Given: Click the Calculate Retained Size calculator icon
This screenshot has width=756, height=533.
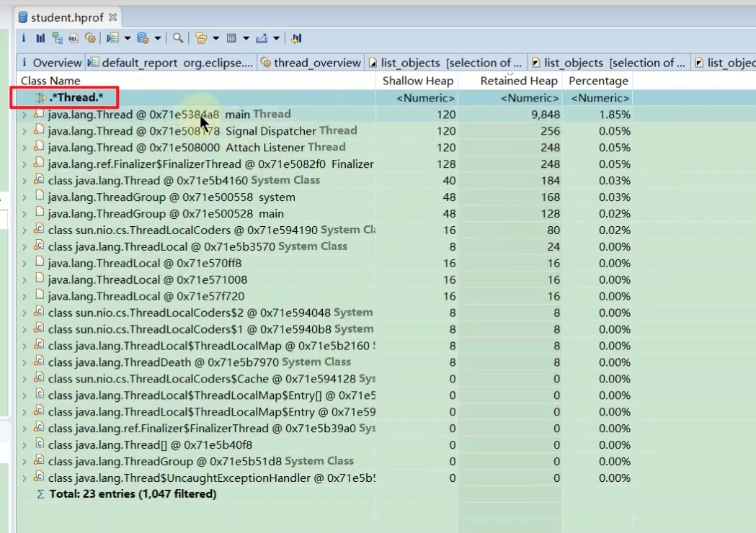Looking at the screenshot, I should [x=231, y=38].
